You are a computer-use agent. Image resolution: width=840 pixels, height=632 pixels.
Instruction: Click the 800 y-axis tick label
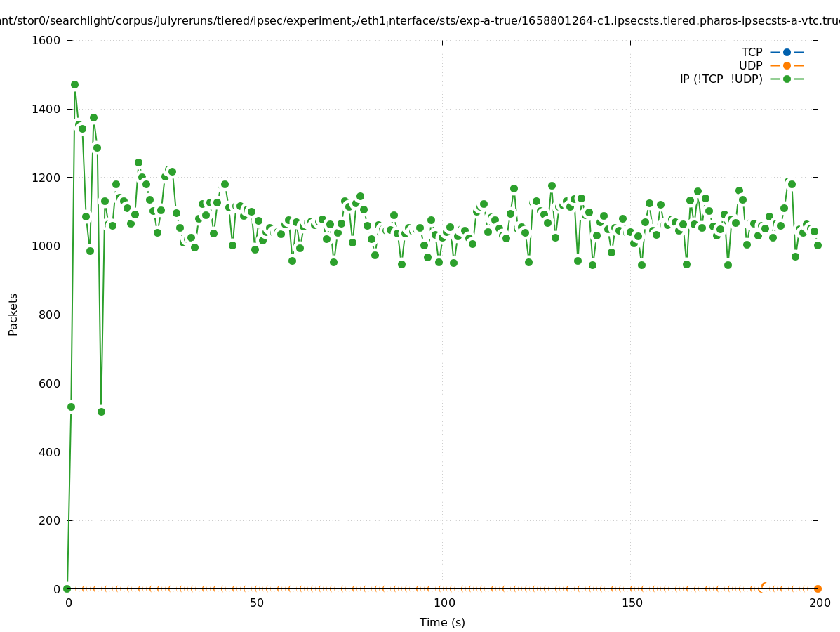pos(49,315)
